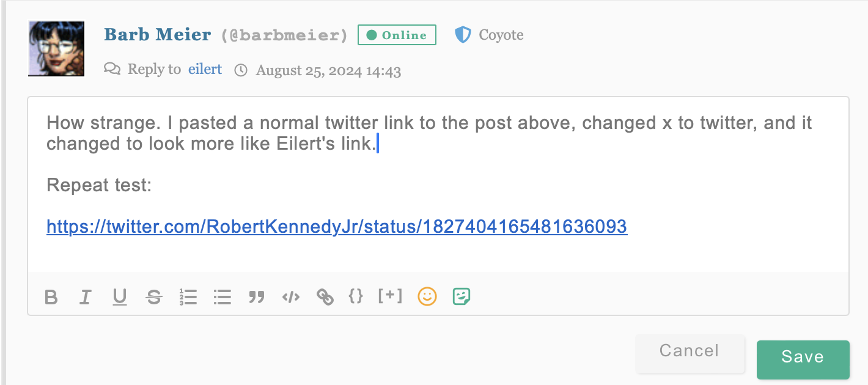The height and width of the screenshot is (385, 868).
Task: Cancel editing the comment
Action: pos(690,351)
